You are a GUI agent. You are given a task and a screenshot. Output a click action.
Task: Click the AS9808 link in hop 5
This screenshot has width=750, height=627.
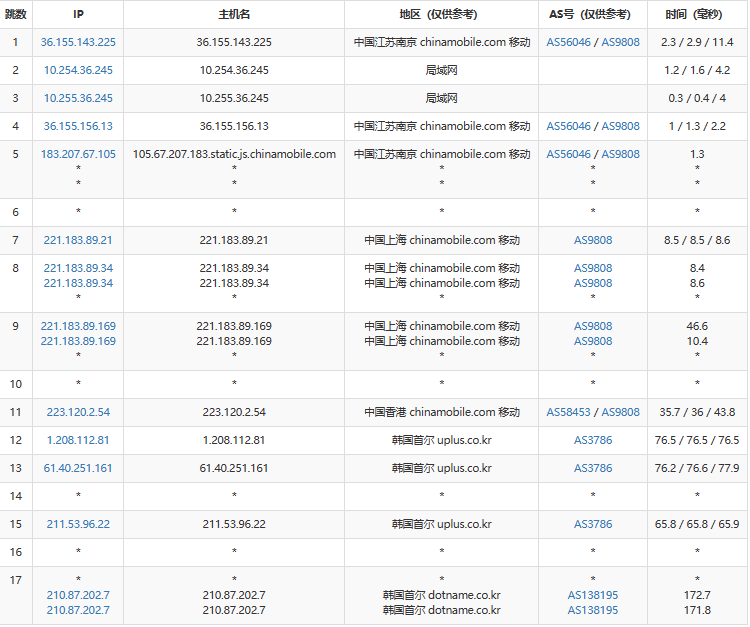(620, 154)
